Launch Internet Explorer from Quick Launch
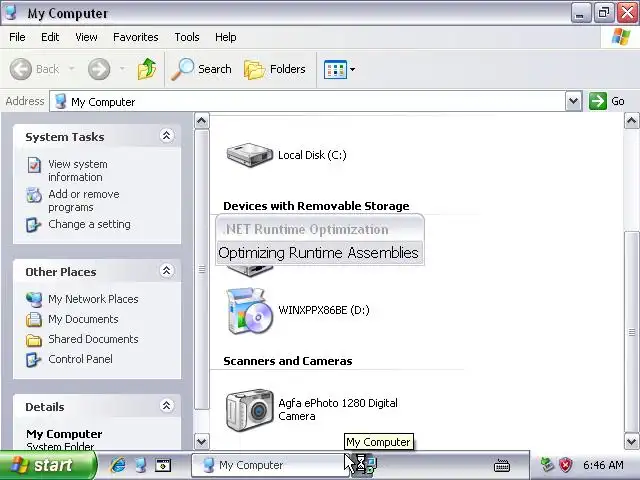The width and height of the screenshot is (640, 480). pos(118,465)
